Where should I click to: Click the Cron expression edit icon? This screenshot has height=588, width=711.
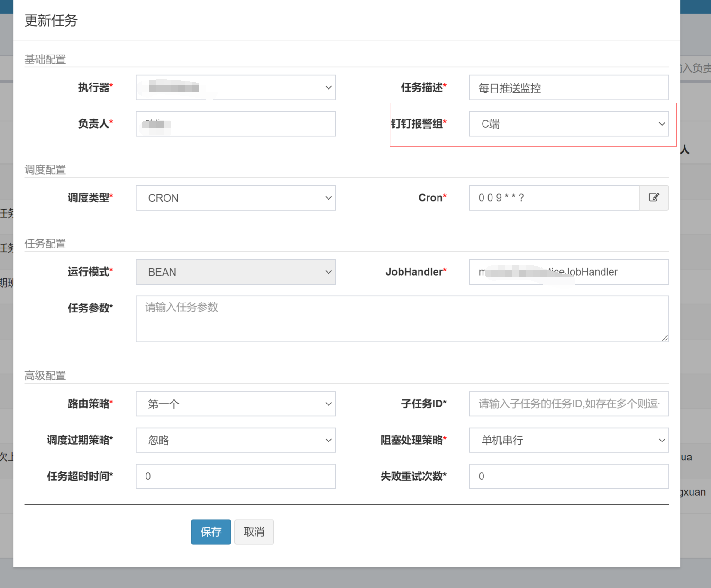coord(654,198)
